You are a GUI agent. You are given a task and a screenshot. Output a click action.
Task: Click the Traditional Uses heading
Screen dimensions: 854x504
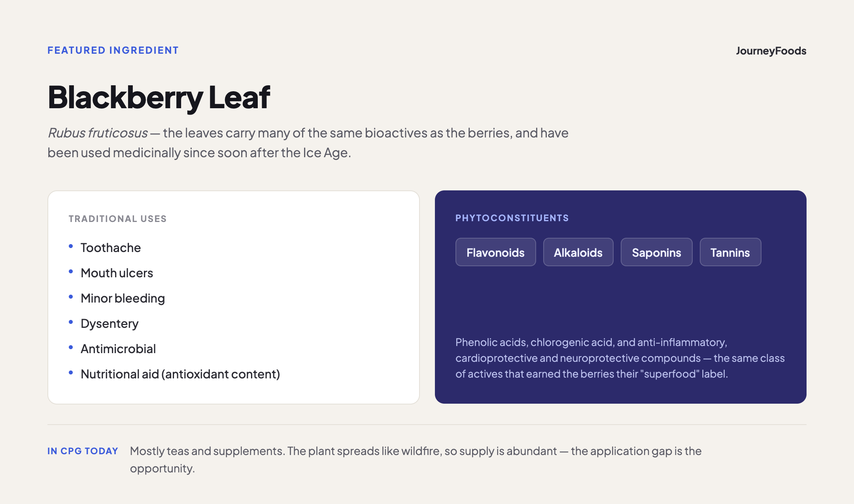click(117, 219)
